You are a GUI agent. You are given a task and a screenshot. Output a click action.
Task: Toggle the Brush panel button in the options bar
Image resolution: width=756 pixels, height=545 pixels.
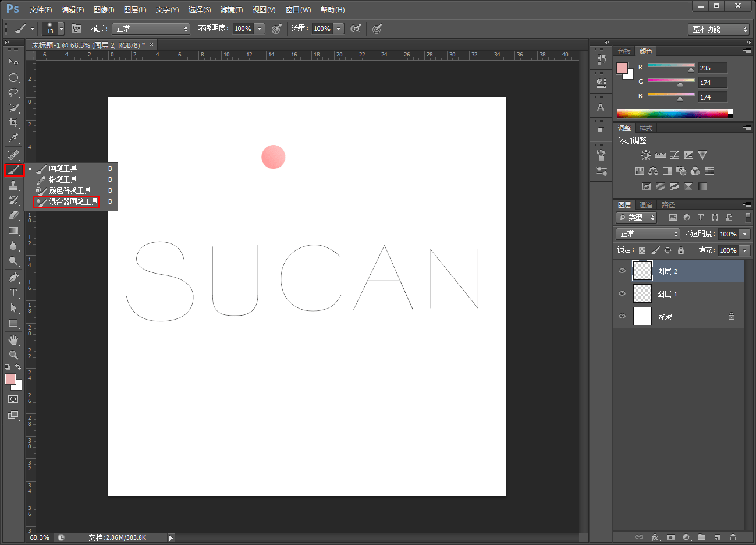point(76,29)
